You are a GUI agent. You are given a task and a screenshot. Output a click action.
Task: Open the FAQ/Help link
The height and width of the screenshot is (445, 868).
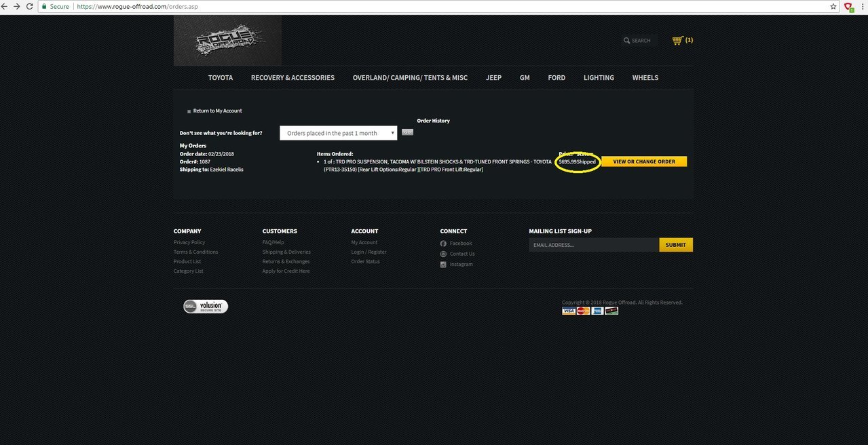pyautogui.click(x=273, y=242)
